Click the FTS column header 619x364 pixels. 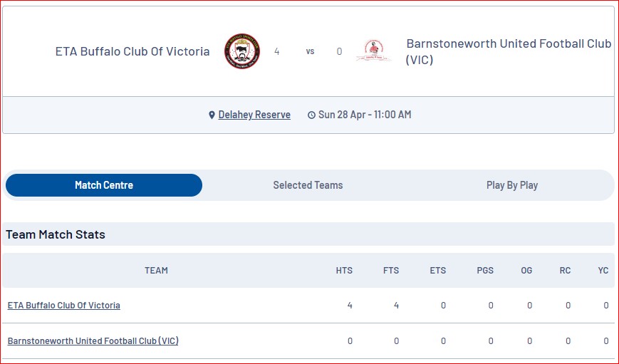point(391,271)
